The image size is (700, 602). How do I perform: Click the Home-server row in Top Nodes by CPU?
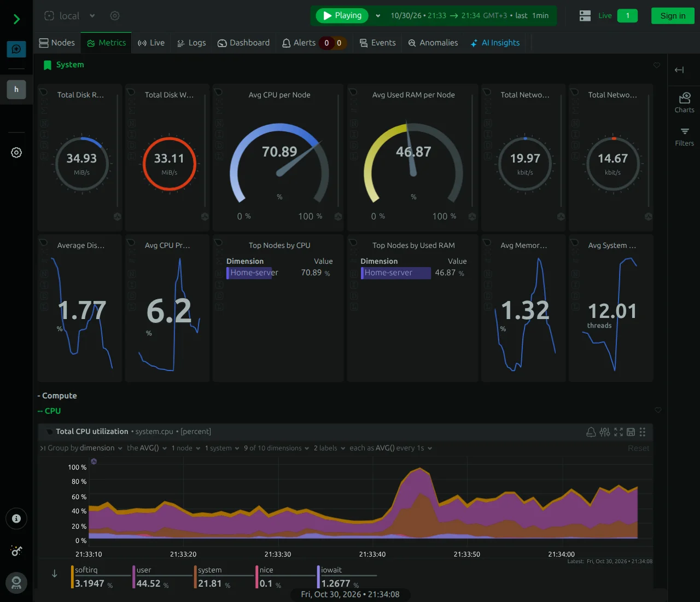278,273
